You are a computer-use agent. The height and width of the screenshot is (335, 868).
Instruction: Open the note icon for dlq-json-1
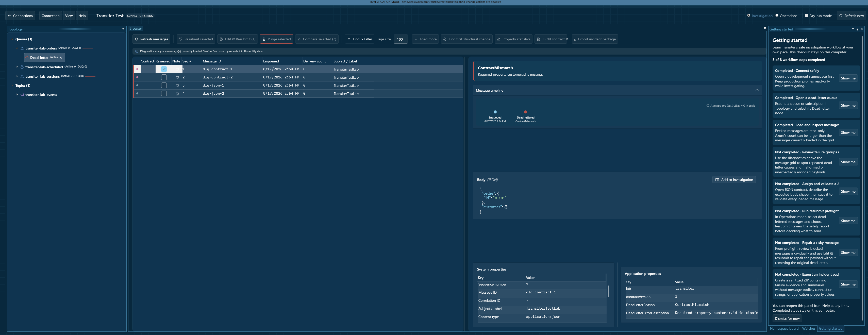coord(177,86)
